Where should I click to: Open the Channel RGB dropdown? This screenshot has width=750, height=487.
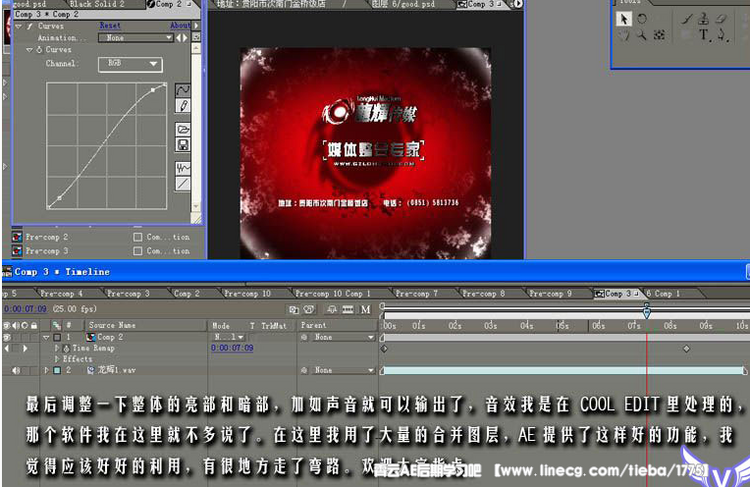(x=130, y=64)
